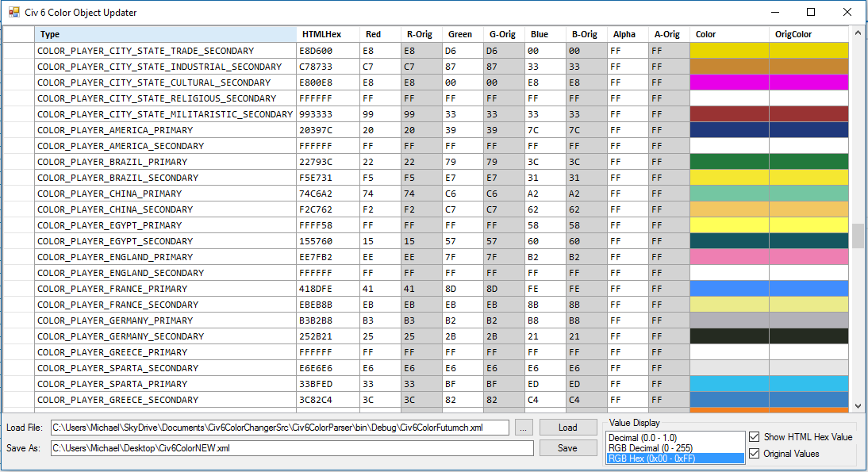Viewport: 868px width, 472px height.
Task: Click the Save button
Action: pyautogui.click(x=567, y=448)
